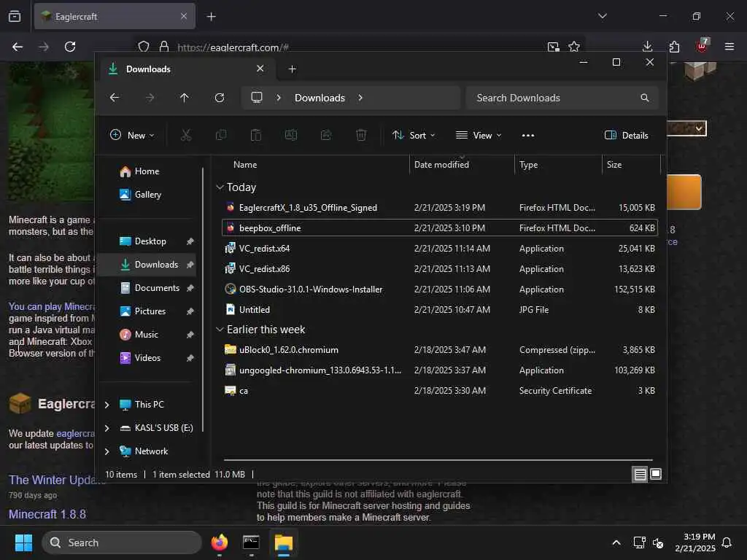The image size is (747, 560).
Task: Switch to large thumbnails view icon
Action: [x=656, y=474]
